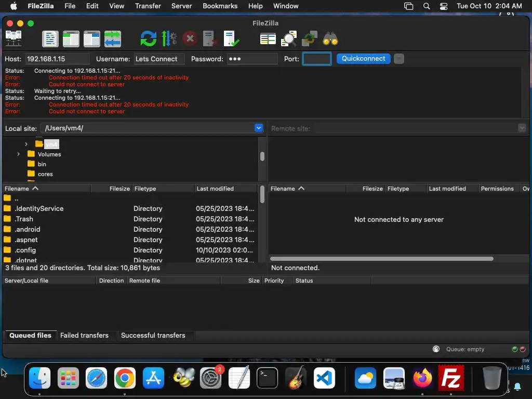
Task: Disconnect from server toolbar icon
Action: [210, 38]
